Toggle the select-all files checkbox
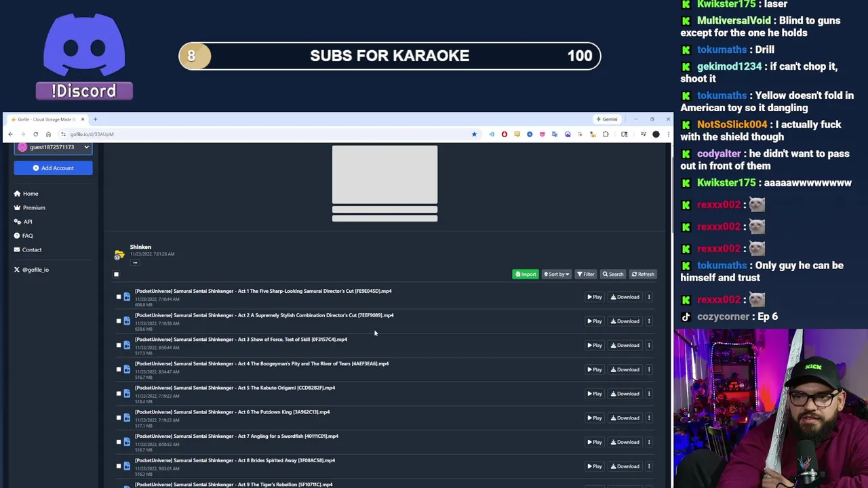 tap(116, 274)
